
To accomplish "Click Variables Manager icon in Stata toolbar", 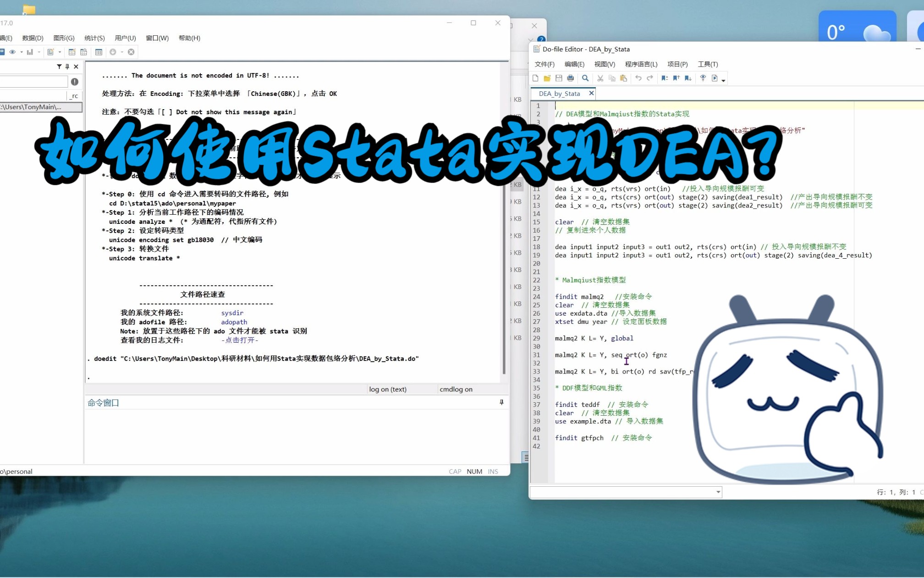I will tap(99, 52).
